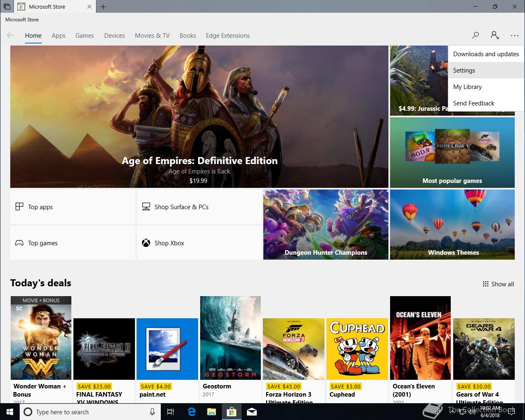Open Gears of War 4 deal
The height and width of the screenshot is (420, 525).
point(484,360)
